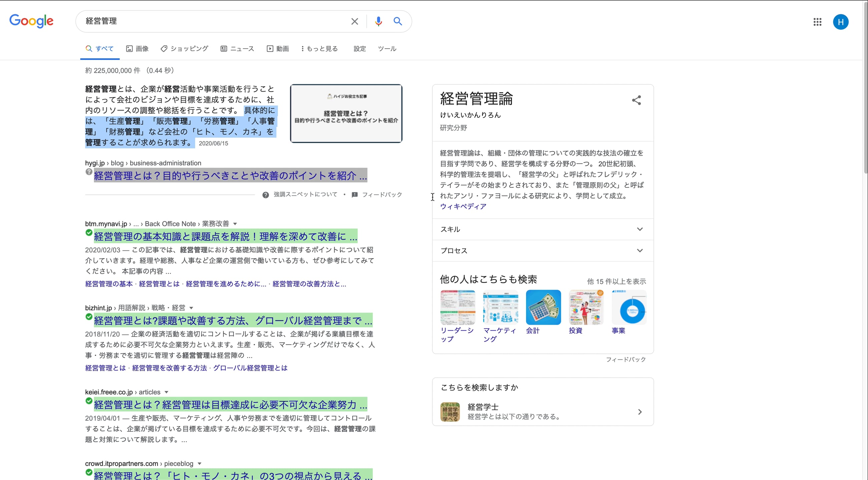Viewport: 868px width, 480px height.
Task: Start the search via the magnifier icon
Action: [x=398, y=21]
